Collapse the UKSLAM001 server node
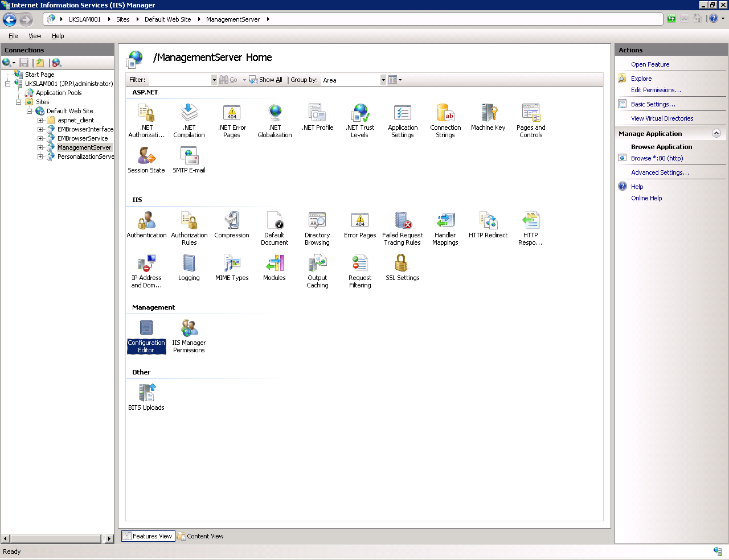Screen dimensions: 729x560 pos(8,84)
